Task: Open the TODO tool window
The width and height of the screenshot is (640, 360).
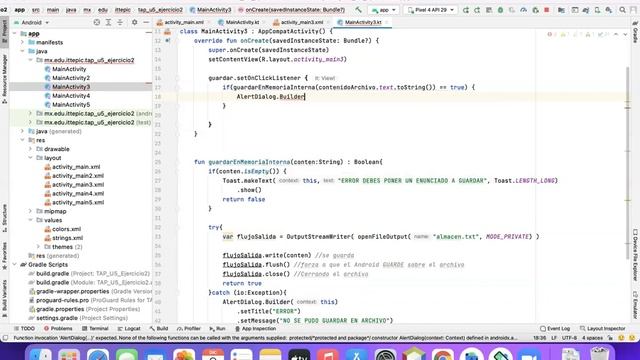Action: [24, 329]
